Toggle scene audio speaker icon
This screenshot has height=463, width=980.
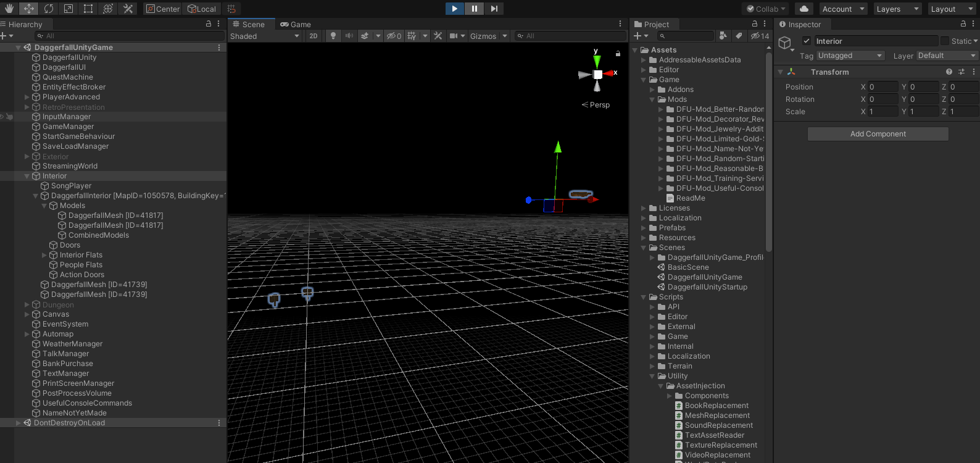[x=349, y=36]
